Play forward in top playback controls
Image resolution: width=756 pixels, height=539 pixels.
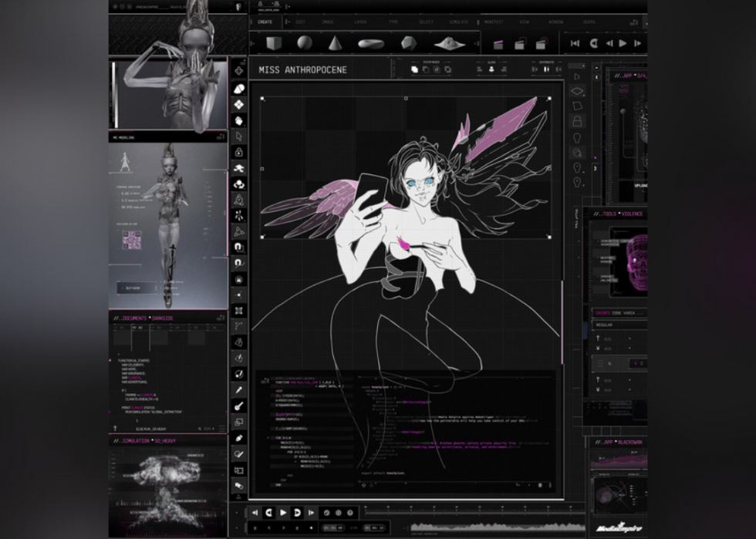[x=623, y=43]
